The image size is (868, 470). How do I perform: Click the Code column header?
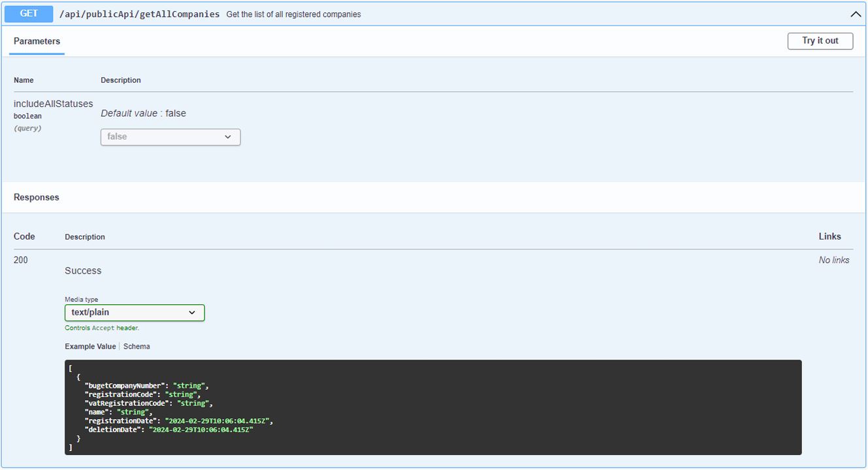(x=24, y=236)
